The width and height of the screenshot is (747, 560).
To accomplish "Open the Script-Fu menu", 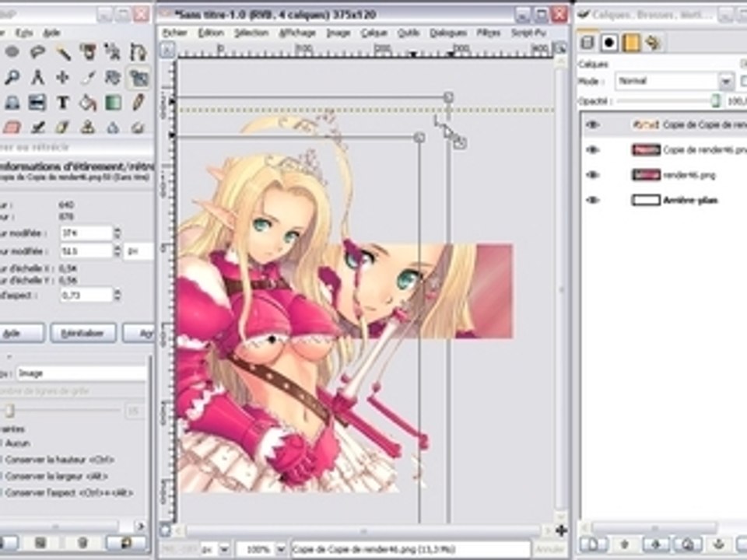I will tap(528, 33).
